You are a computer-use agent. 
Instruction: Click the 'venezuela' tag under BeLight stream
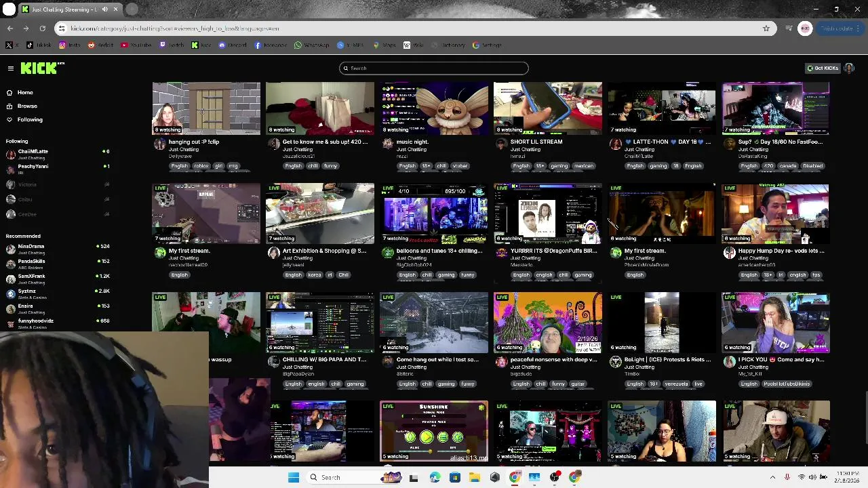[x=675, y=384]
